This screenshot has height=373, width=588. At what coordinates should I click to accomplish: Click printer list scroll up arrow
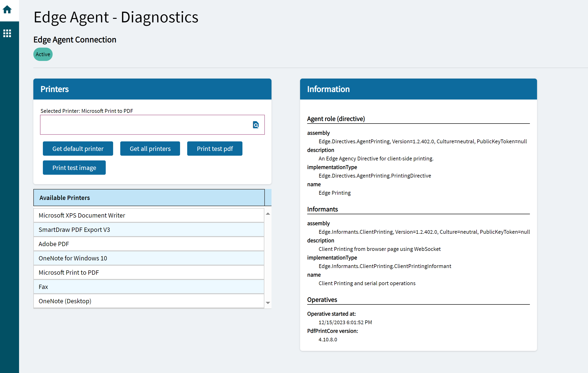(x=268, y=214)
